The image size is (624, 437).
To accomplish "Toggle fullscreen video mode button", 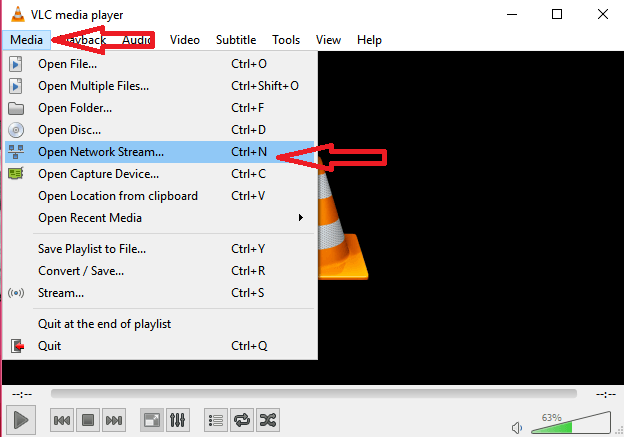I will click(x=152, y=420).
